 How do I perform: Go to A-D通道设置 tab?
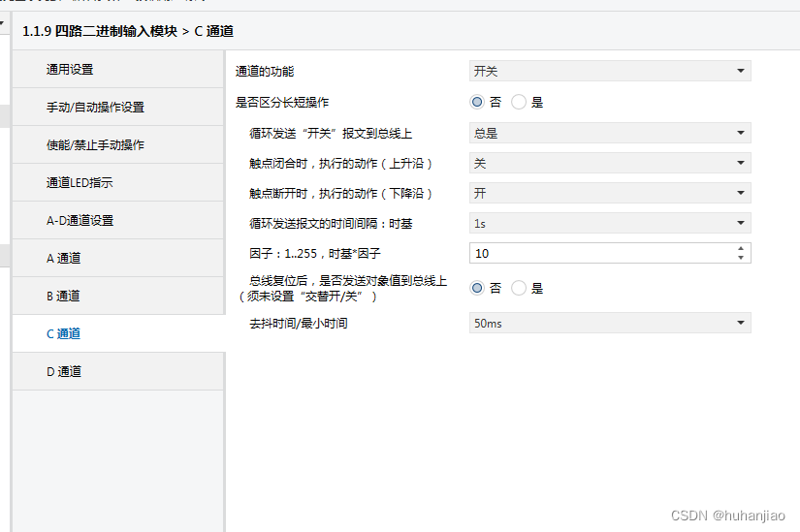[x=80, y=221]
